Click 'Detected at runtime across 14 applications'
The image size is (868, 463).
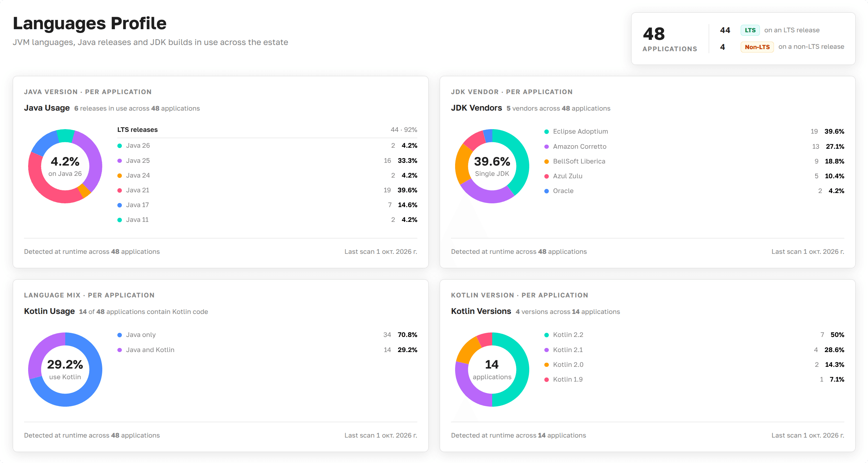518,436
